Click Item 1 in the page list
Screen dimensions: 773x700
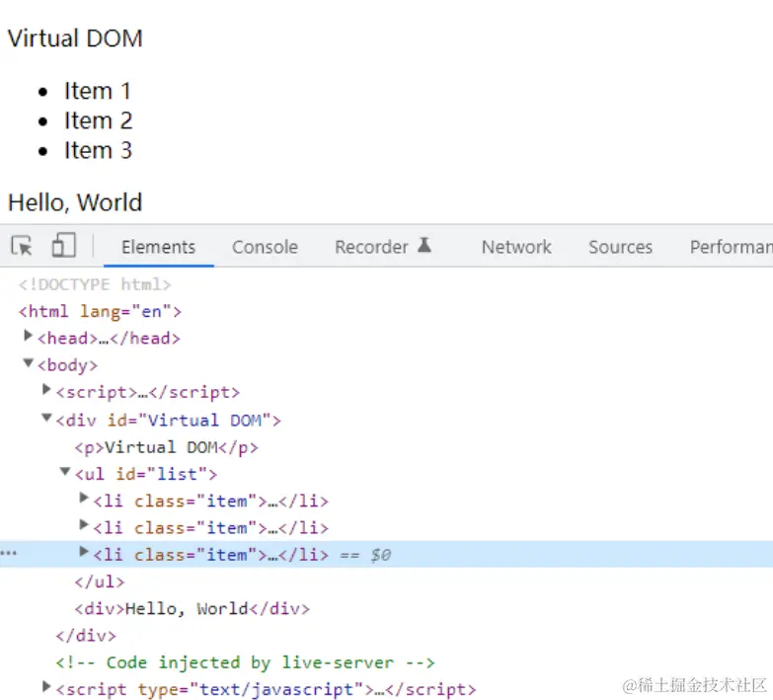[x=98, y=91]
